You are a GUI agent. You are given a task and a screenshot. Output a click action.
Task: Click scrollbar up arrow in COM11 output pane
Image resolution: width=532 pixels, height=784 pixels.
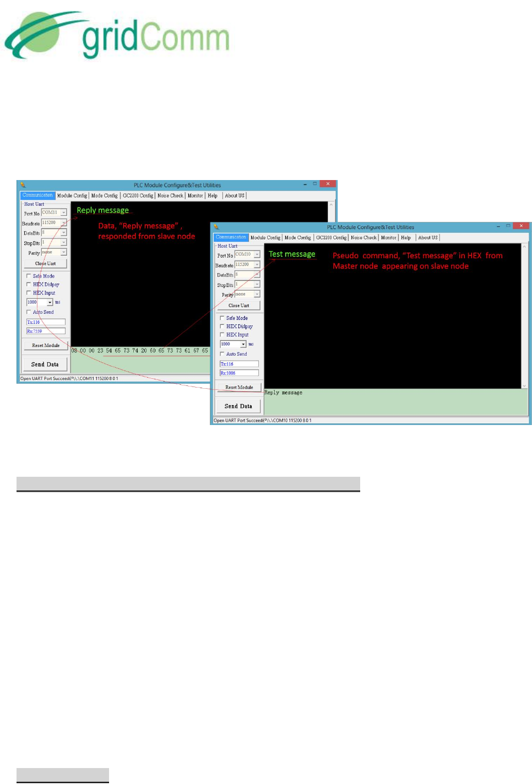332,205
